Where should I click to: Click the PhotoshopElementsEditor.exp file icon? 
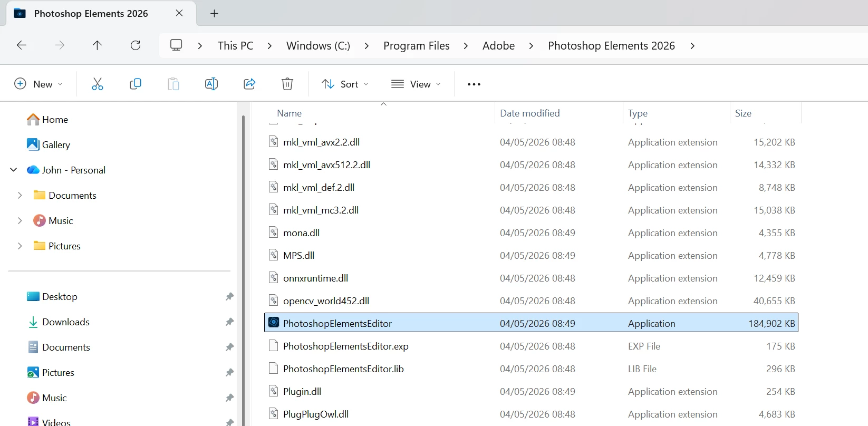pyautogui.click(x=274, y=345)
